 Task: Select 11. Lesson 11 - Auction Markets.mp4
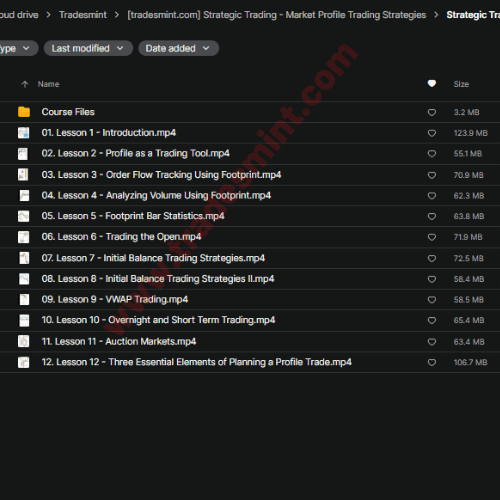click(119, 341)
